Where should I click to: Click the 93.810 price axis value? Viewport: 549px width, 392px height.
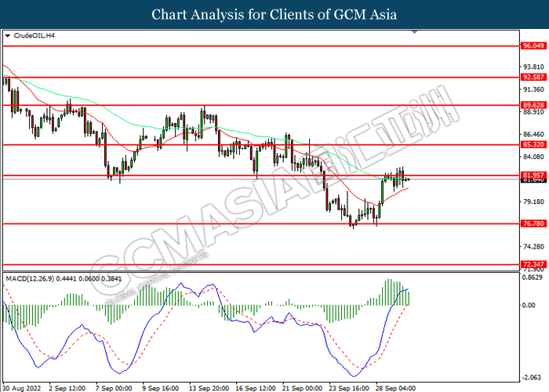[x=533, y=67]
